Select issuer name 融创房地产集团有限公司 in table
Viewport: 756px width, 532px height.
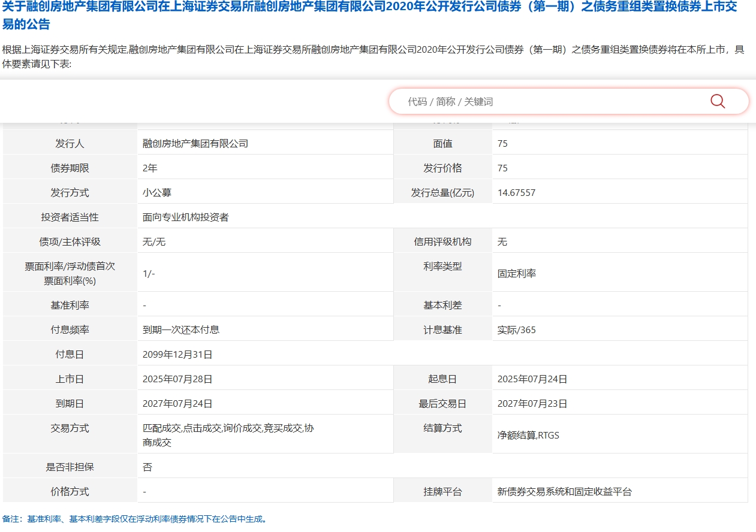[195, 144]
